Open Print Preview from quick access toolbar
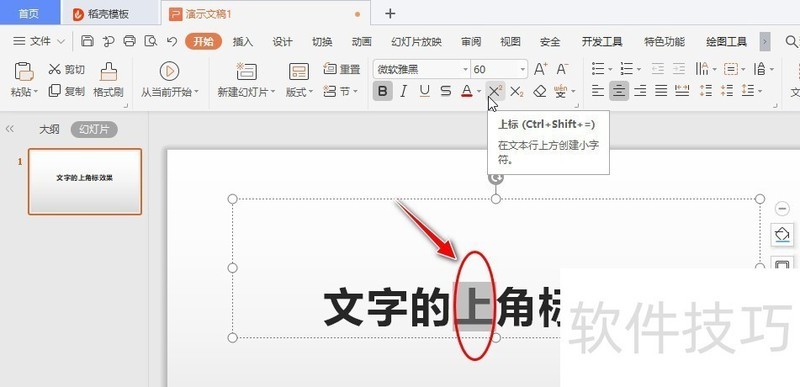The image size is (800, 387). point(151,41)
